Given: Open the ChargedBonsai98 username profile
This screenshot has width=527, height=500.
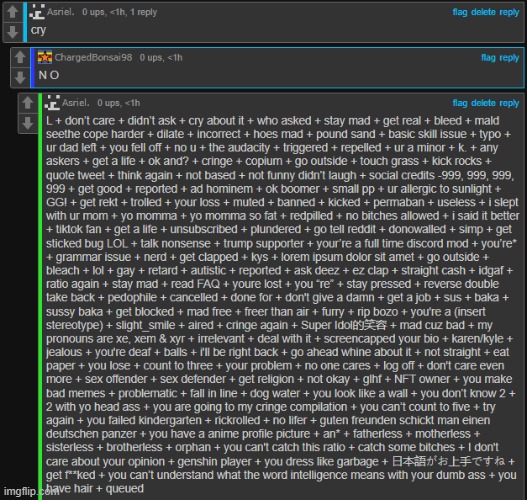Looking at the screenshot, I should pyautogui.click(x=93, y=57).
